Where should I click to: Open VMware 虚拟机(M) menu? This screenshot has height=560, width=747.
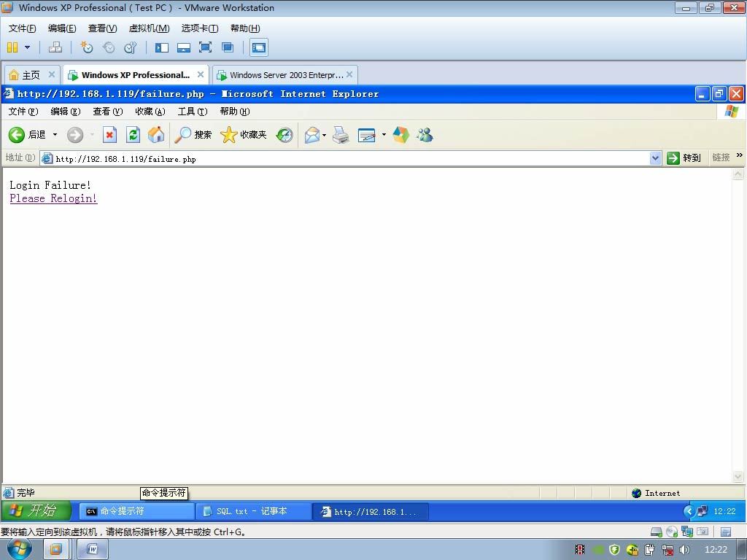(x=149, y=28)
